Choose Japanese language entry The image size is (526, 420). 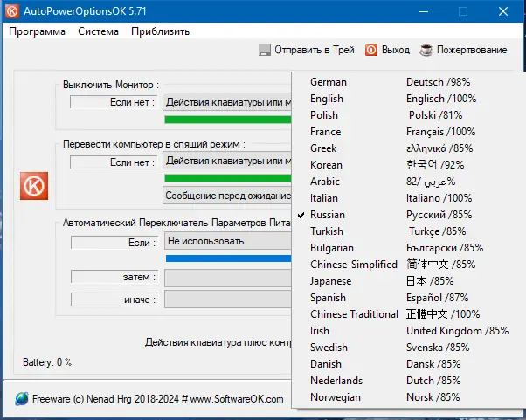[x=409, y=281]
